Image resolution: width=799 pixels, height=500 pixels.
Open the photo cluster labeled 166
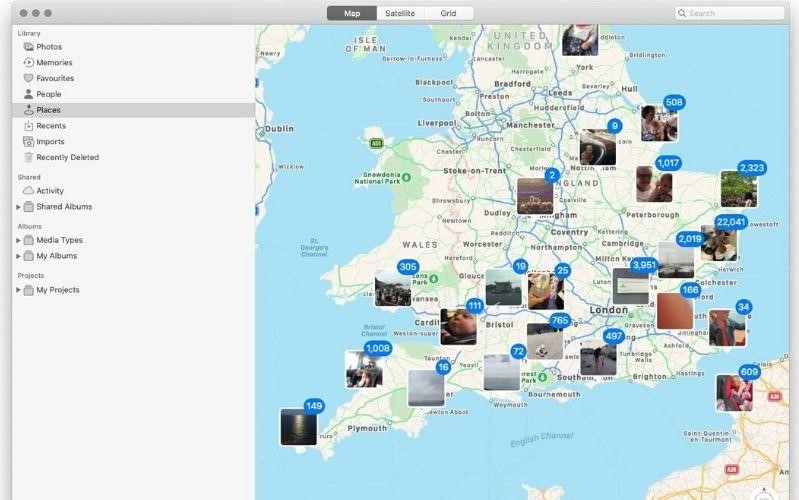click(x=675, y=311)
